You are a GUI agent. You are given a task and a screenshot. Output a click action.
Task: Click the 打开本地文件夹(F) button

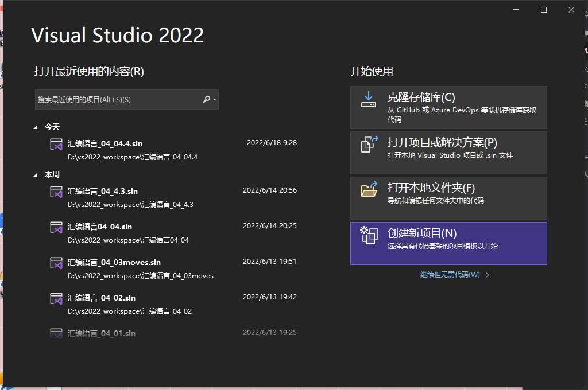click(x=448, y=197)
